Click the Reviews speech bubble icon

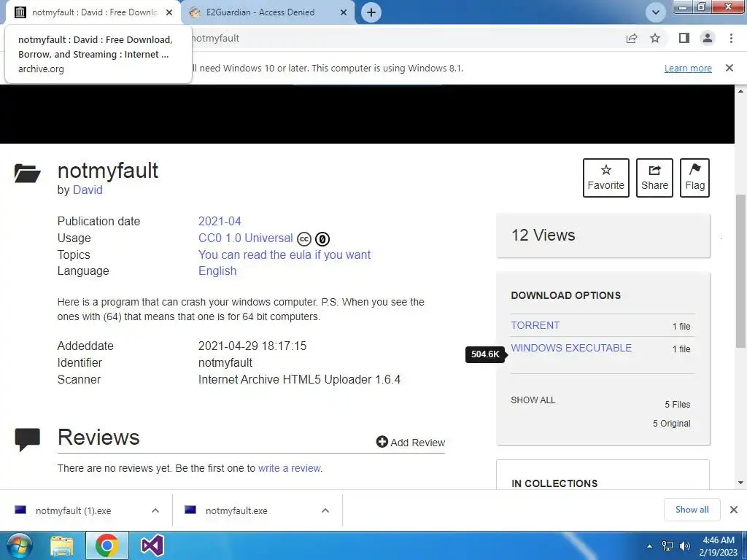[x=27, y=440]
